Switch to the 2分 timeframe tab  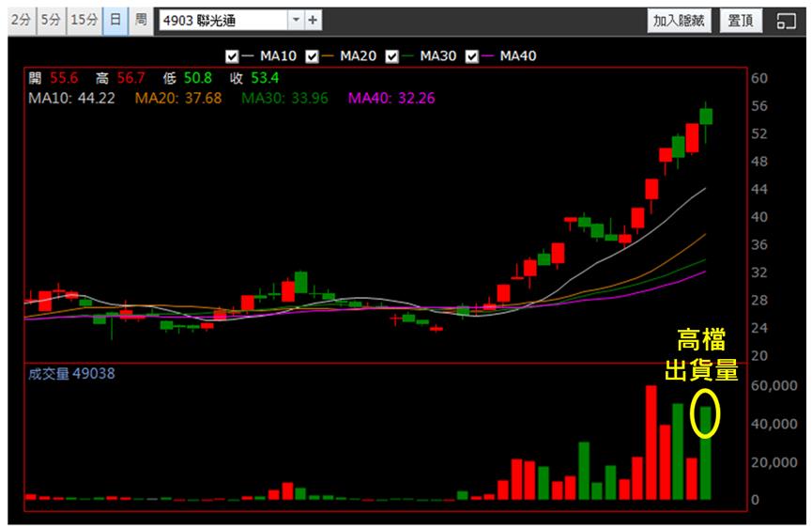pyautogui.click(x=22, y=21)
